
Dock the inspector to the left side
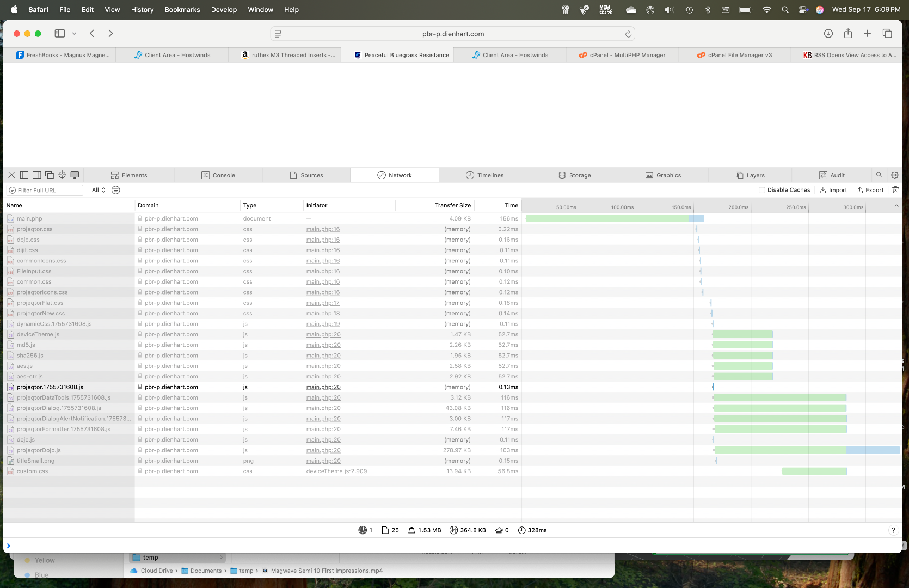tap(24, 175)
